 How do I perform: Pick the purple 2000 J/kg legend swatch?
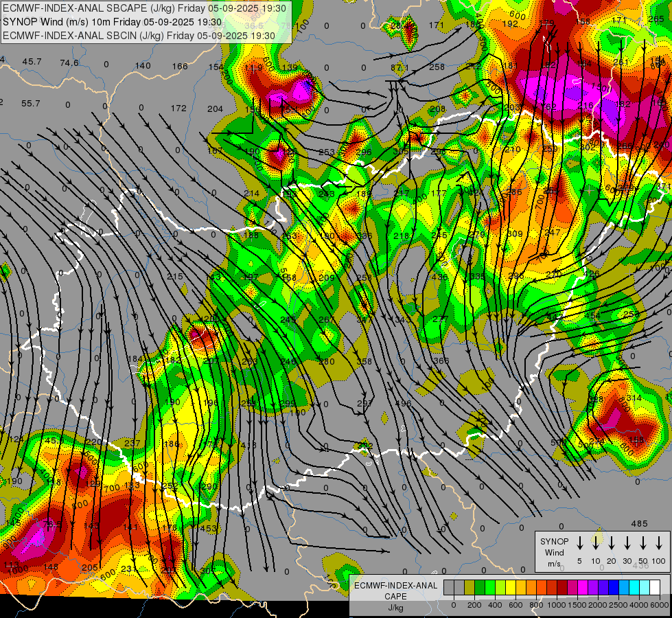pos(592,588)
